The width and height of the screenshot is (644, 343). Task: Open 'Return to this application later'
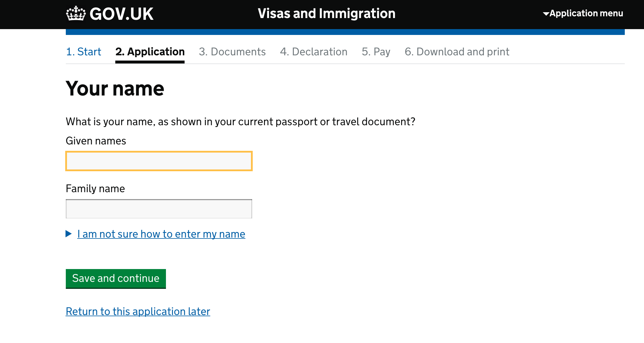(x=137, y=311)
